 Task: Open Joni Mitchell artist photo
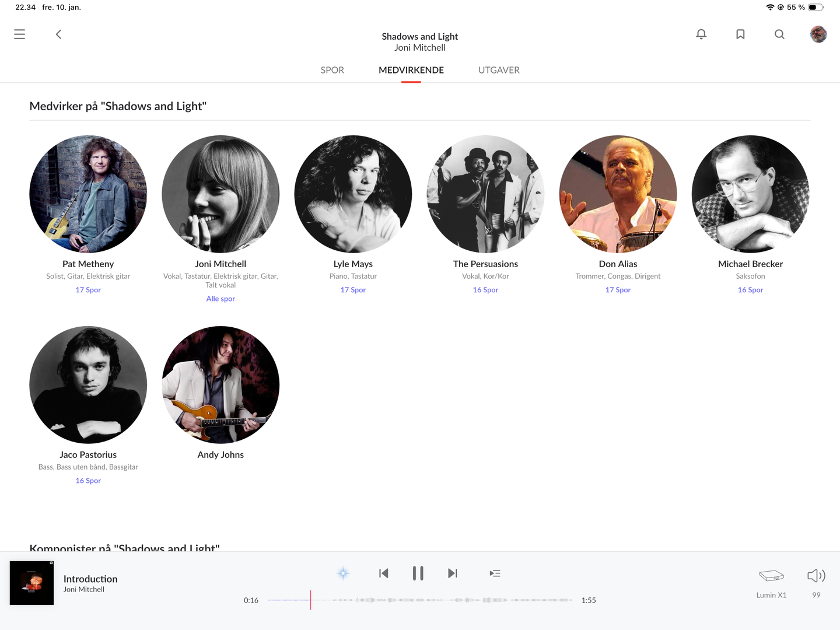coord(220,194)
